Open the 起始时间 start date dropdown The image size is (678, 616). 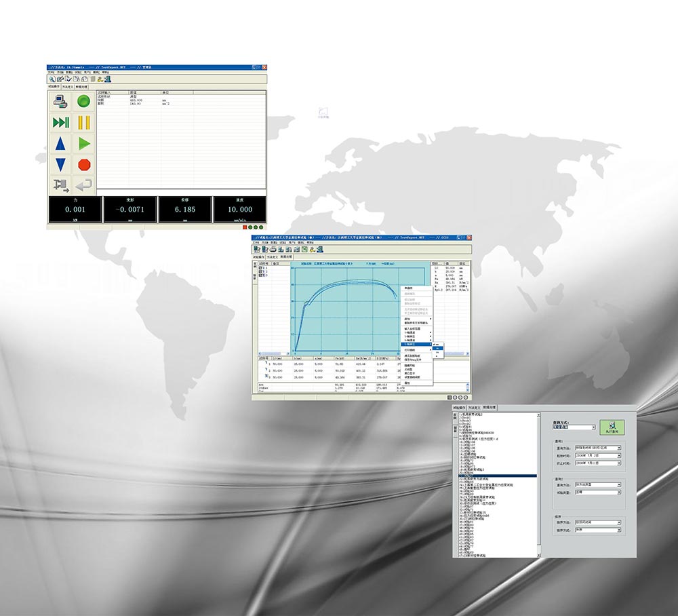(619, 456)
